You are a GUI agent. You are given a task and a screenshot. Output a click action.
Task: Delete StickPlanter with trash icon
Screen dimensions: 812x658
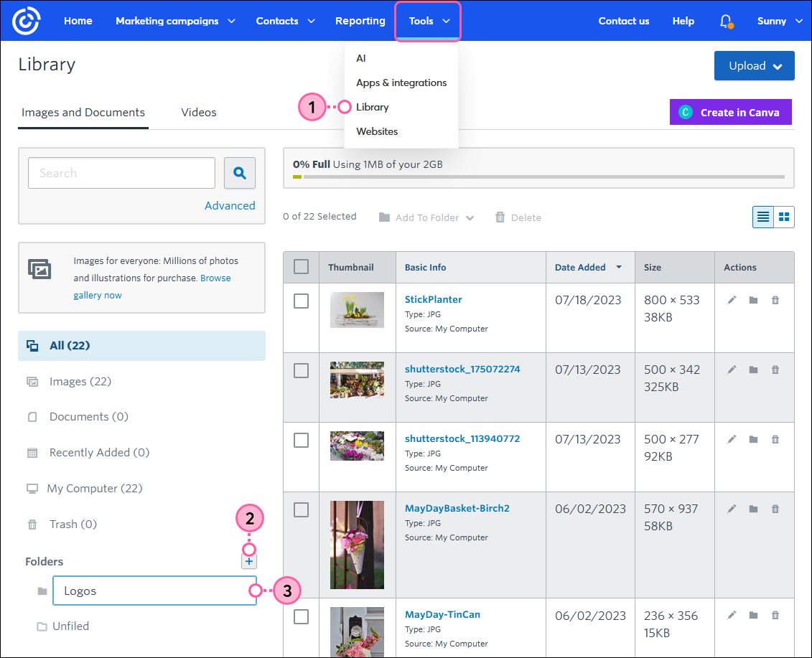[775, 300]
